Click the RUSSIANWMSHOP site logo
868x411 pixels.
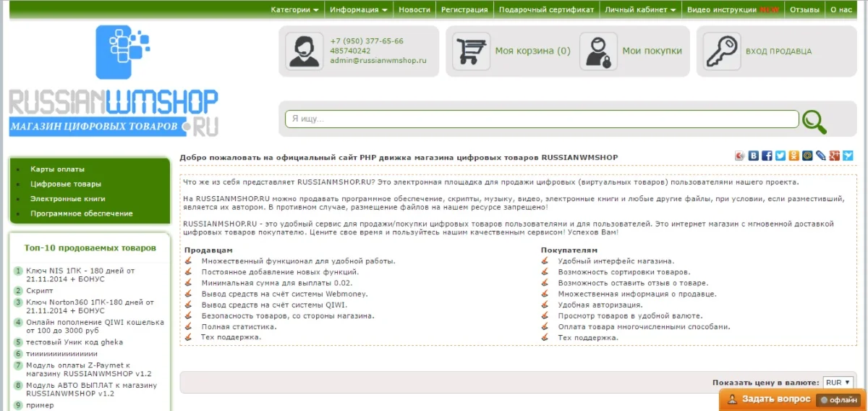pyautogui.click(x=114, y=81)
